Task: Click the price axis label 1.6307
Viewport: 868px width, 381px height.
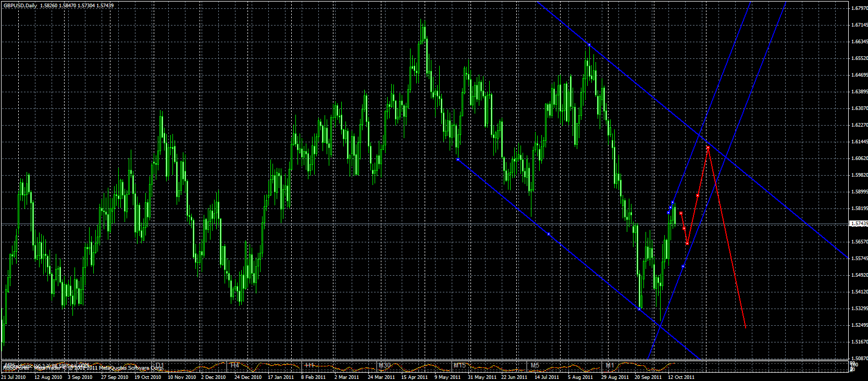Action: pyautogui.click(x=860, y=108)
